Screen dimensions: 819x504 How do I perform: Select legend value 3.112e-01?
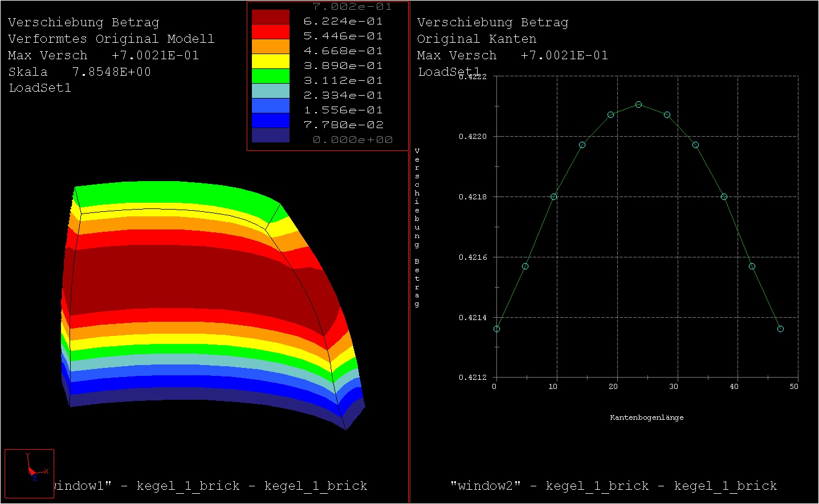point(343,80)
